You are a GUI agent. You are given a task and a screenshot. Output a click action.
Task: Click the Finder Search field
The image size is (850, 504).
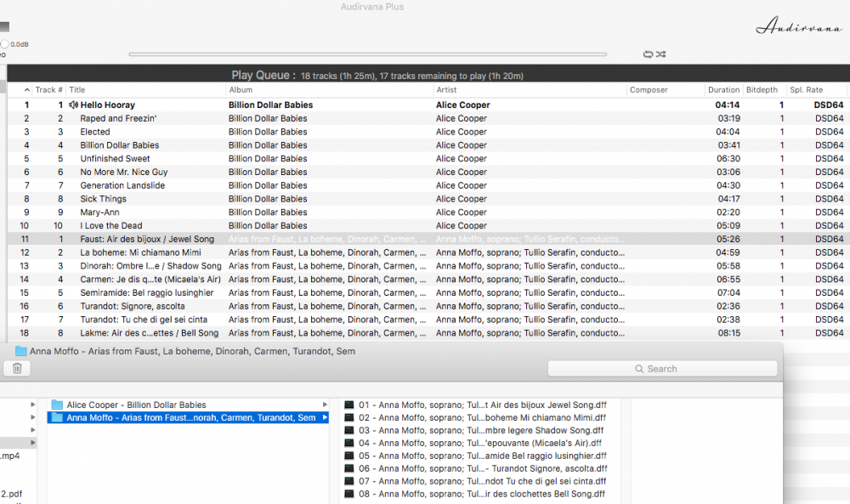coord(662,369)
